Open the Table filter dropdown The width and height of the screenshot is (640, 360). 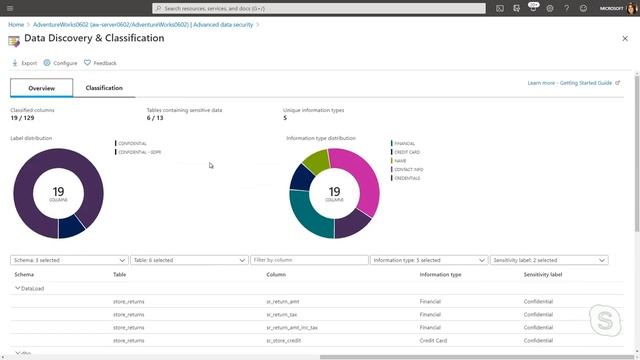pos(189,260)
